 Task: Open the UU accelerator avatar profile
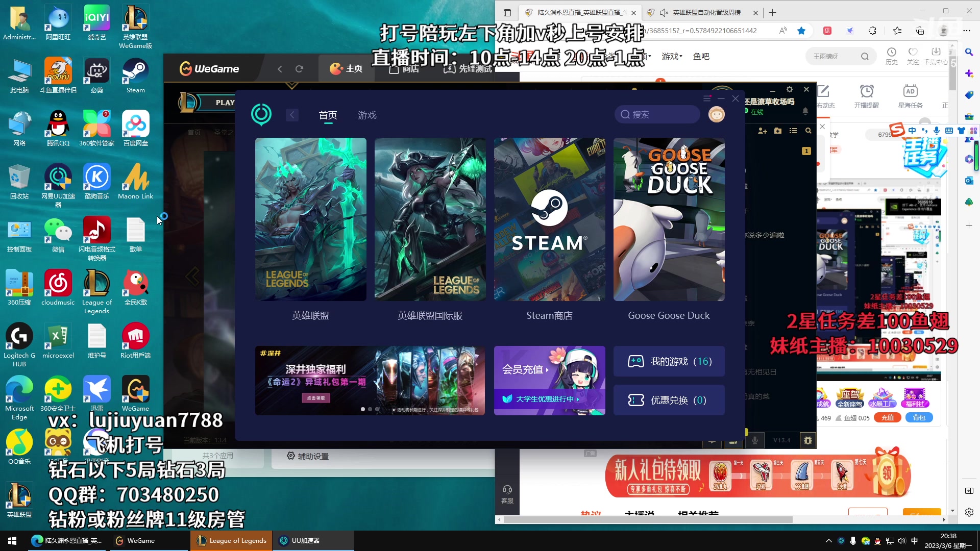click(716, 114)
